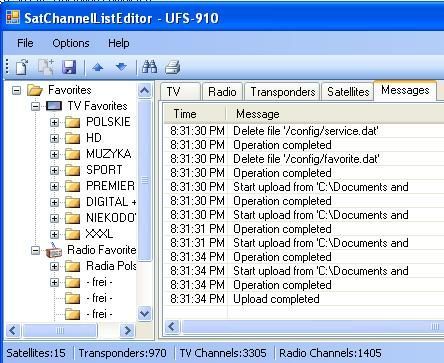This screenshot has height=363, width=444.
Task: Open the Options menu
Action: pyautogui.click(x=71, y=43)
